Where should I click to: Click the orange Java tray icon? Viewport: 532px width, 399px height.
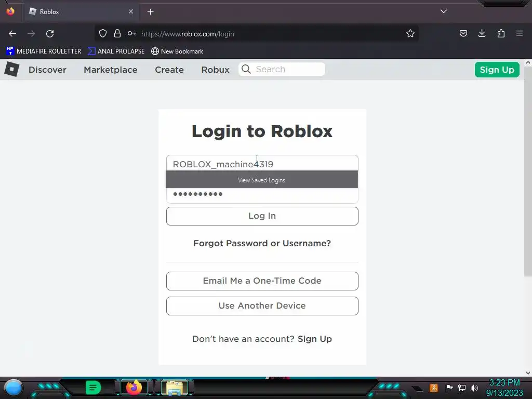pos(434,388)
